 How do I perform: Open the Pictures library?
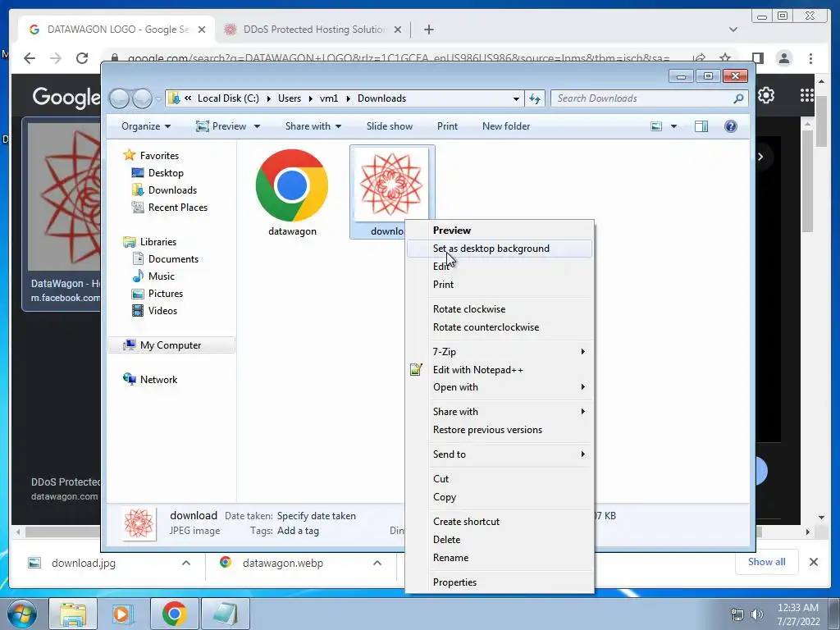(166, 294)
